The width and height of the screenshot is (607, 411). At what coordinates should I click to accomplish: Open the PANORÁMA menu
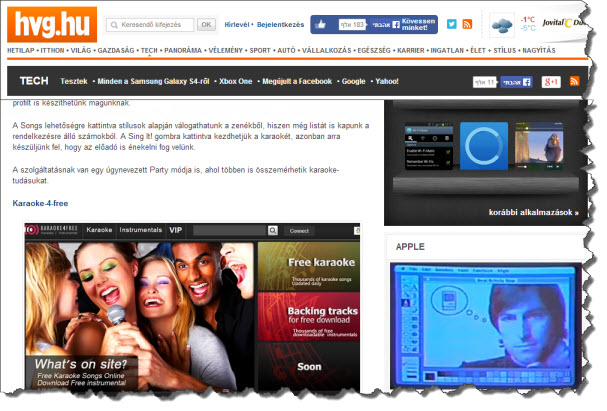click(183, 50)
